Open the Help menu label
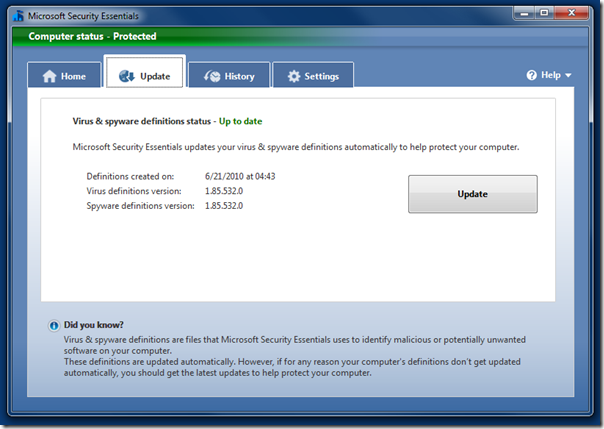 tap(551, 75)
